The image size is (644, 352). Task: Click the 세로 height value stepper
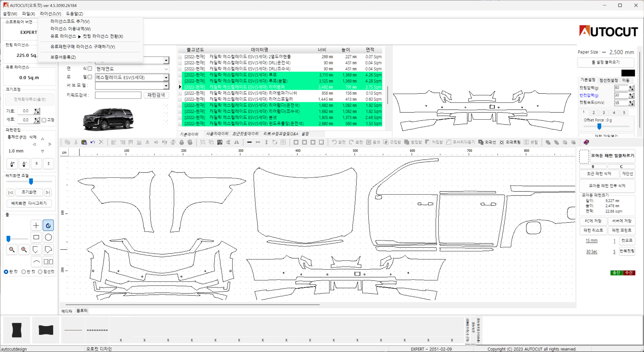37,120
